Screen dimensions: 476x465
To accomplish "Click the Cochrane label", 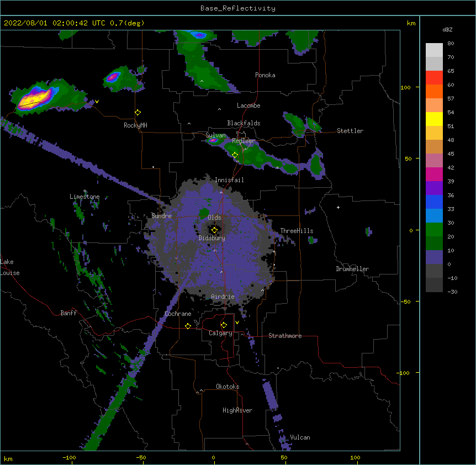I will tap(178, 314).
